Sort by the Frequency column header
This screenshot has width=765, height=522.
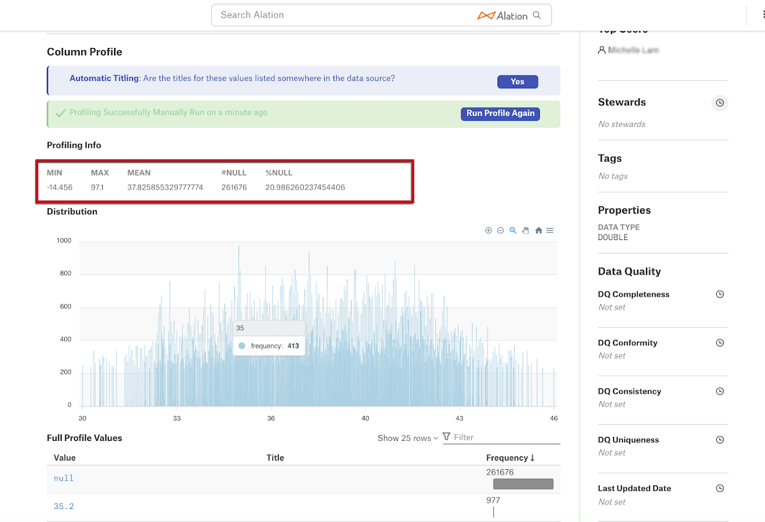(x=510, y=458)
